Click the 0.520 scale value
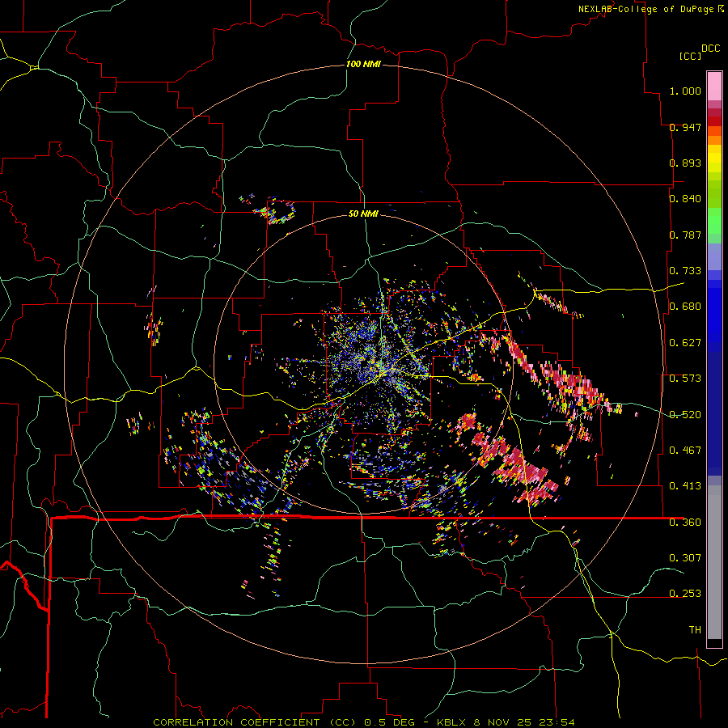This screenshot has width=728, height=728. click(x=685, y=415)
